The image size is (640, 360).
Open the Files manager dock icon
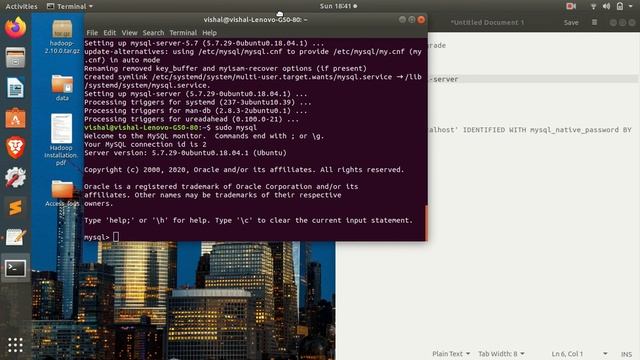click(16, 58)
